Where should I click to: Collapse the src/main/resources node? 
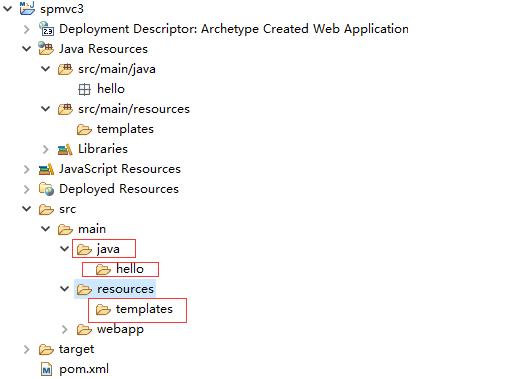pyautogui.click(x=46, y=109)
